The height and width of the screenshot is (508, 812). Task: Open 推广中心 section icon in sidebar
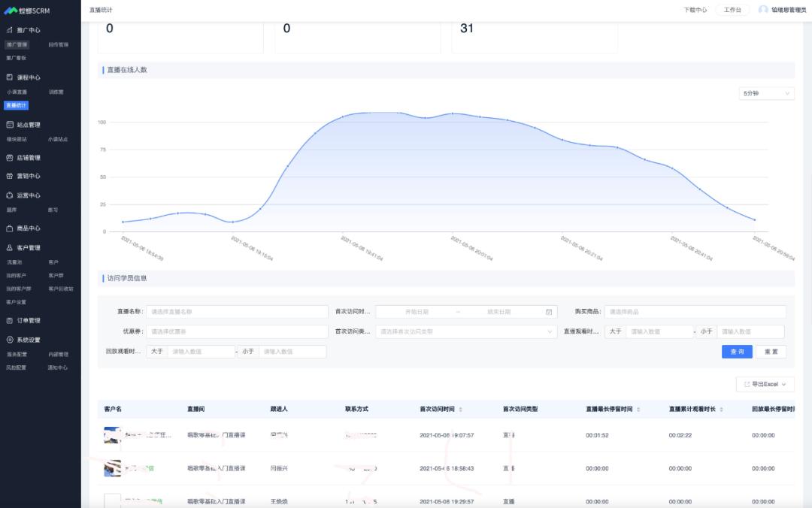click(x=10, y=30)
